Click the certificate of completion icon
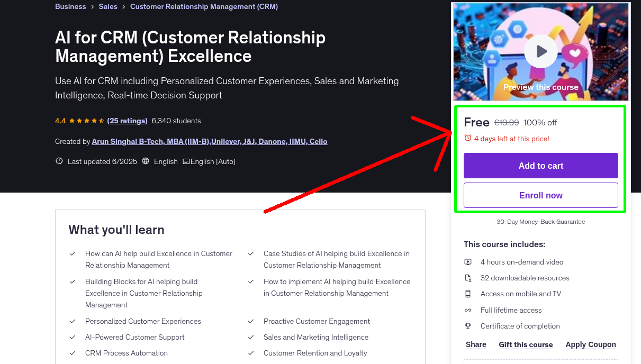Image resolution: width=641 pixels, height=364 pixels. pyautogui.click(x=468, y=326)
